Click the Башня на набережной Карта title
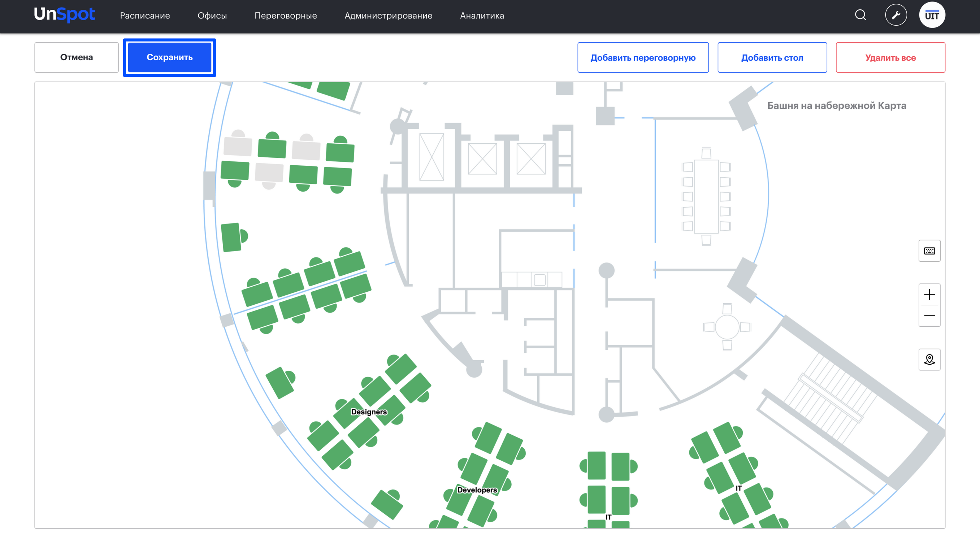Viewport: 980px width, 548px height. click(837, 105)
